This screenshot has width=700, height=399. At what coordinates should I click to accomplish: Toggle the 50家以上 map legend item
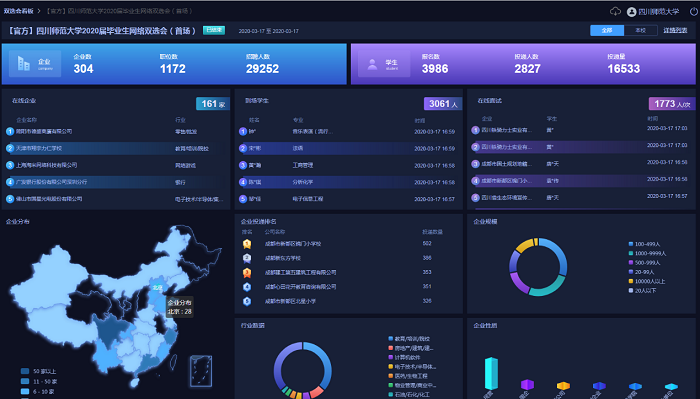38,371
